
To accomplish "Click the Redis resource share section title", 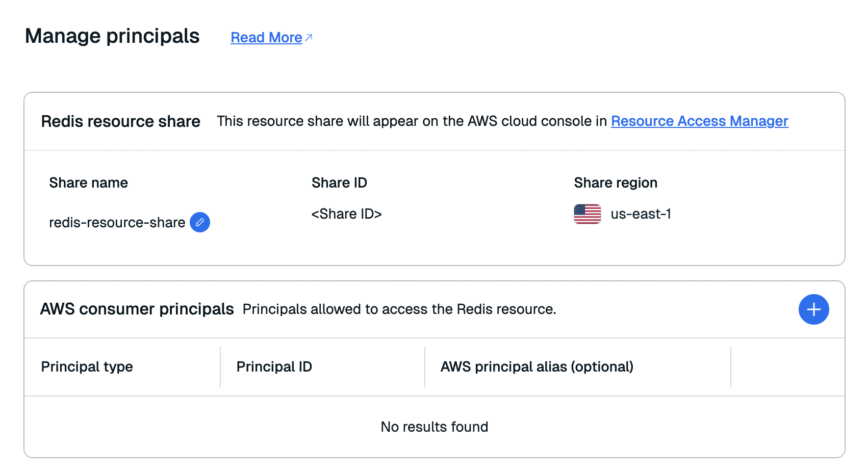I will pos(120,122).
